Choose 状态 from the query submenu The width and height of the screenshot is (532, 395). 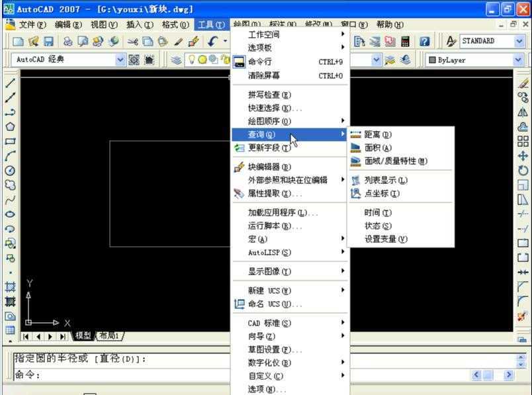(x=401, y=226)
